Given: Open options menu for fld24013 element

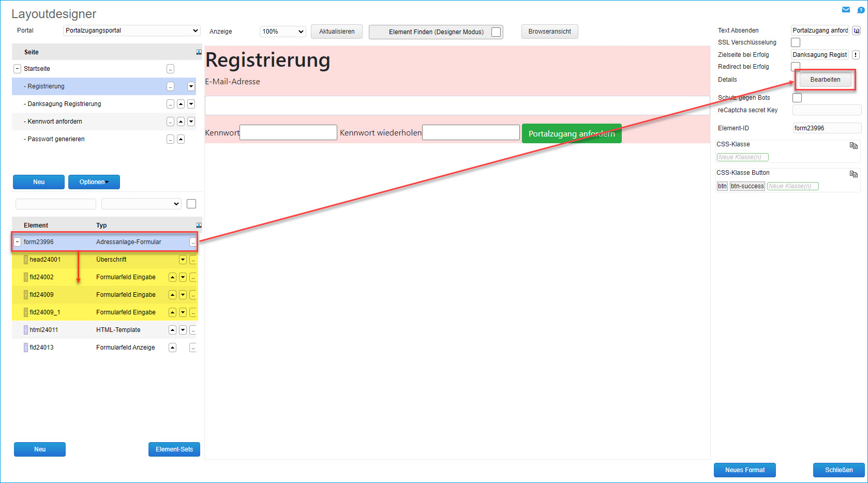Looking at the screenshot, I should point(193,348).
